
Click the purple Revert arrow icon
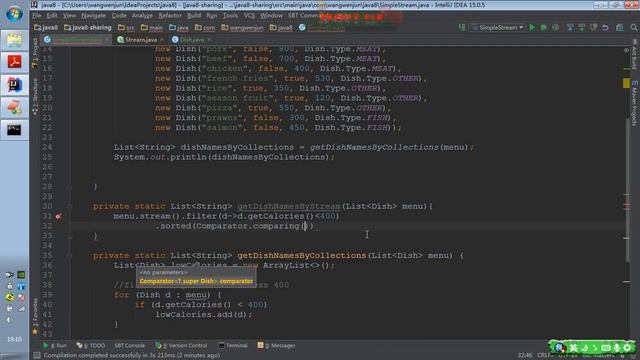[x=605, y=27]
